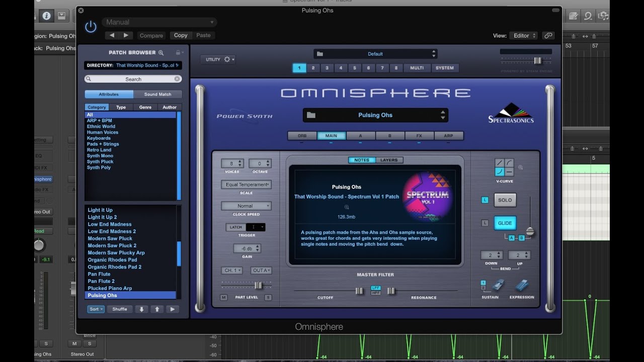644x362 pixels.
Task: Open the Default multi selector dropdown
Action: click(x=375, y=54)
